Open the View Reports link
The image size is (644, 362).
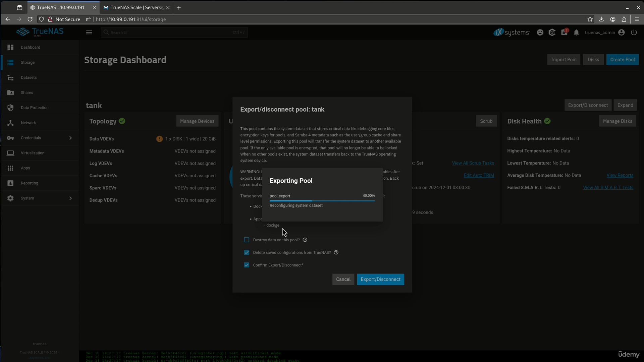pyautogui.click(x=620, y=176)
